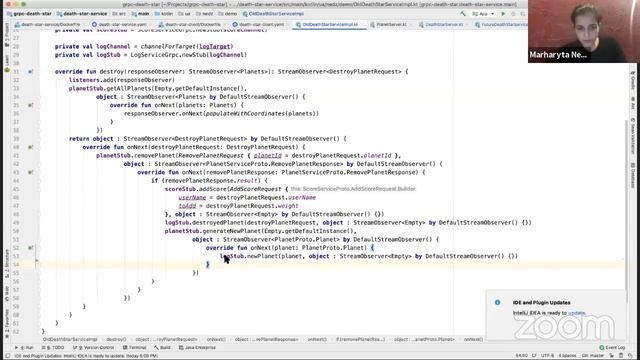The width and height of the screenshot is (640, 360).
Task: Switch to death-star-client/Dockerfile tab
Action: click(190, 24)
